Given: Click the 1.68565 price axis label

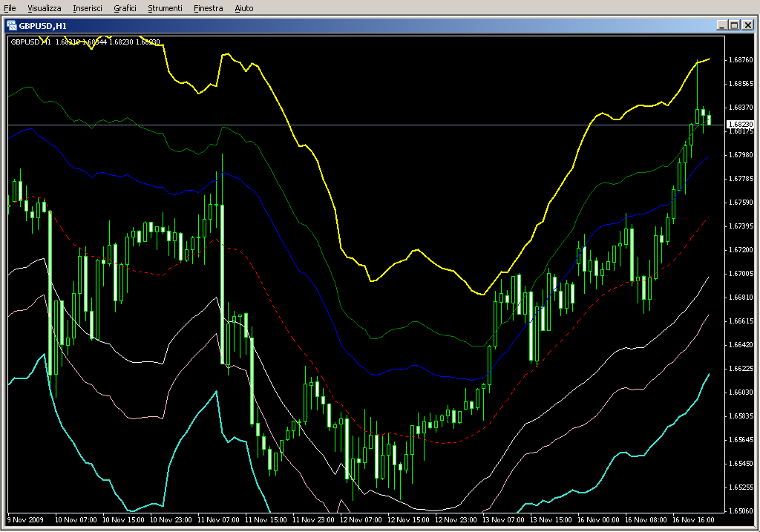Looking at the screenshot, I should point(741,84).
